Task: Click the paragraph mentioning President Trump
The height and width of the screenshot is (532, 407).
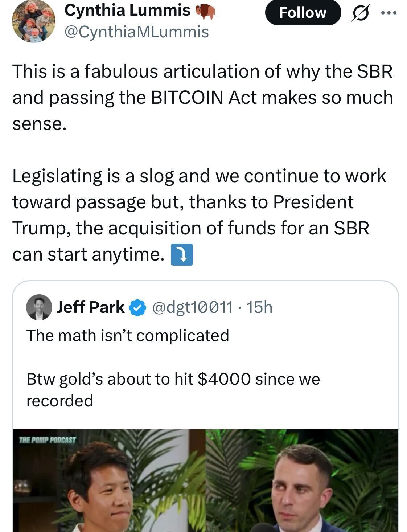Action: coord(199,215)
